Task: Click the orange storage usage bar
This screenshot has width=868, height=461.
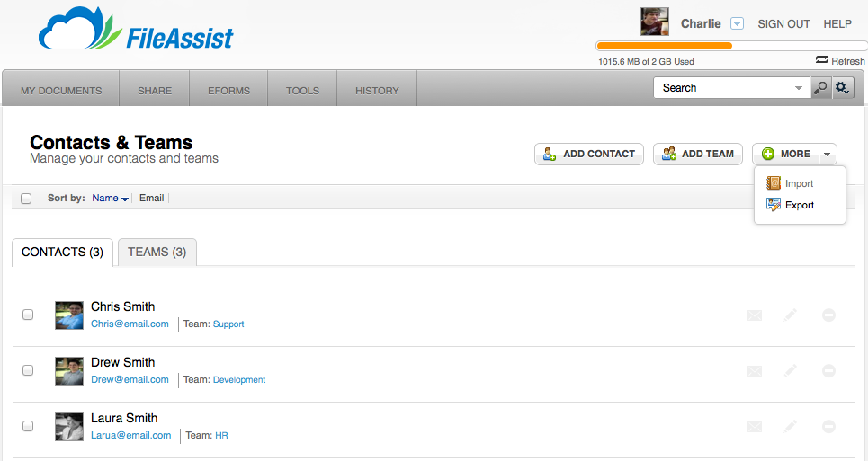Action: [x=665, y=46]
